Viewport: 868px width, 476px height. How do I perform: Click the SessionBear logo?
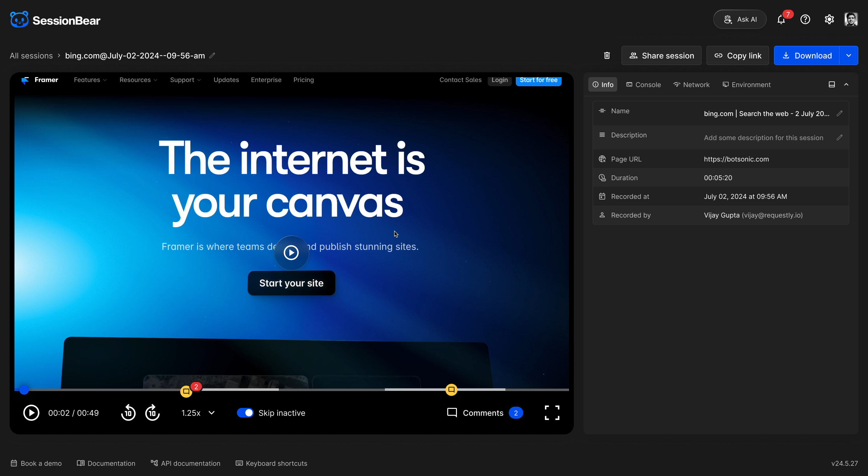pyautogui.click(x=55, y=20)
